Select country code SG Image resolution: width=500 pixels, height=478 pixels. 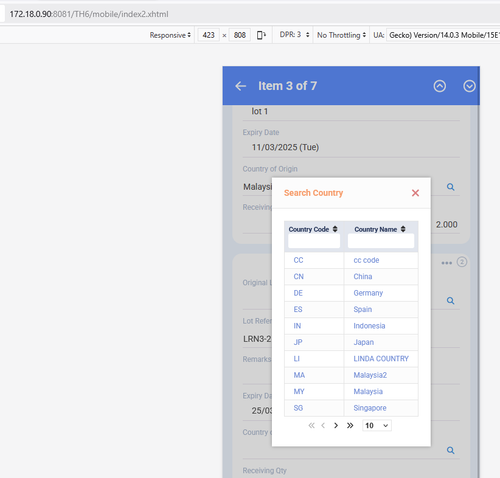pos(298,408)
